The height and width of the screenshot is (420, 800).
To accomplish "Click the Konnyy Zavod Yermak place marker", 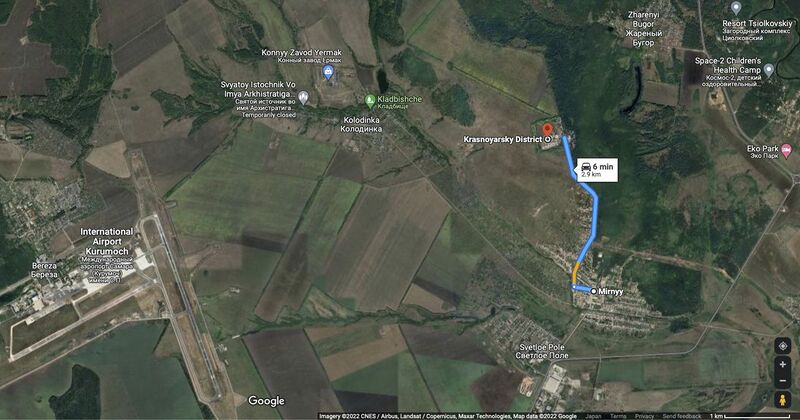I will (x=328, y=72).
